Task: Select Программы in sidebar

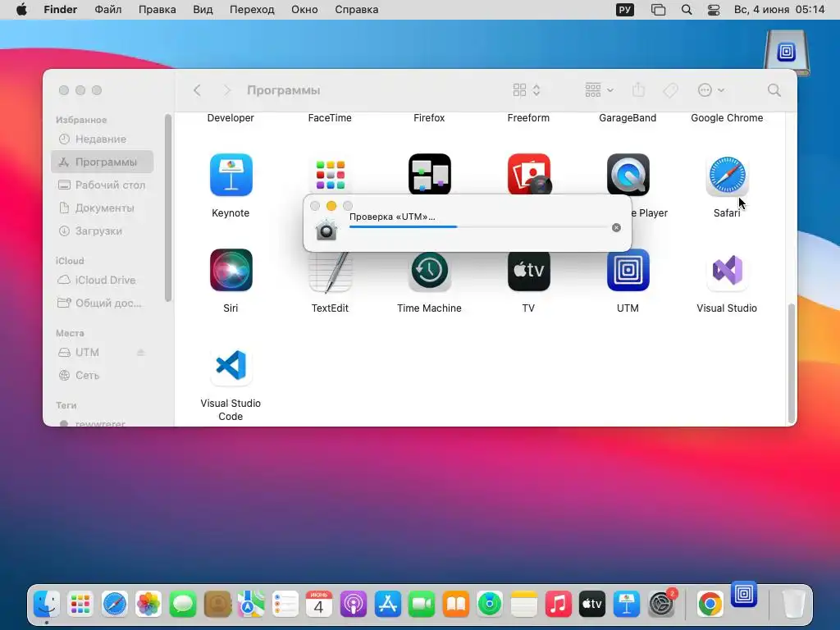Action: pos(103,162)
